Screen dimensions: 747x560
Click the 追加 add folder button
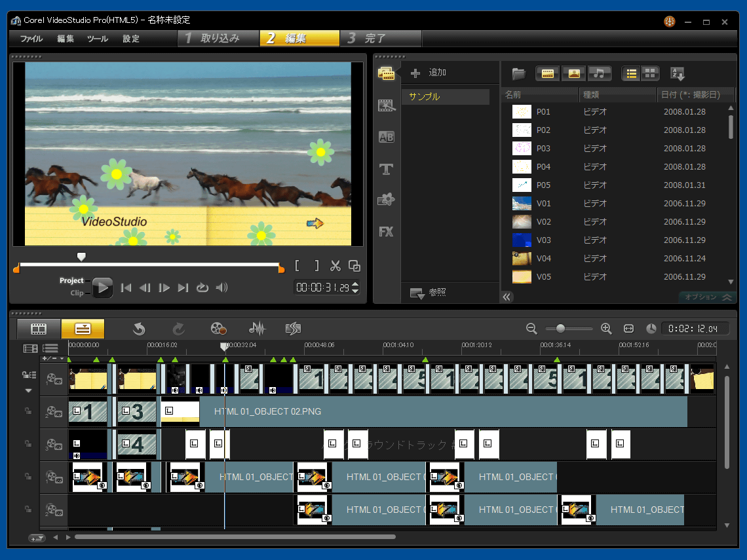pos(429,73)
